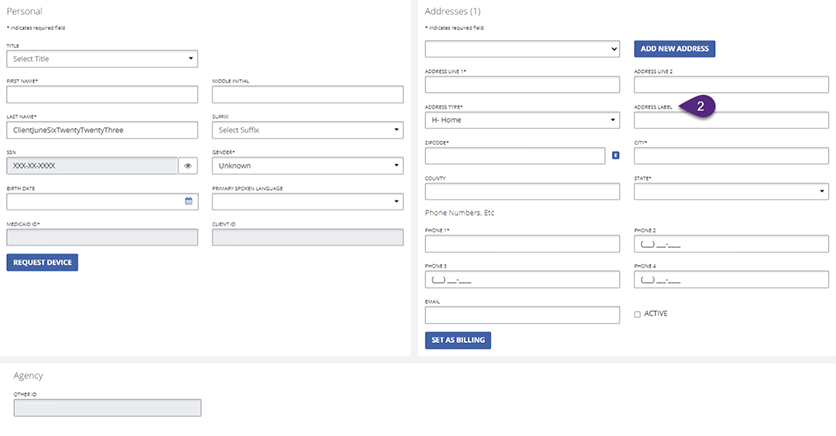Expand the Primary Spoken Language dropdown
Image resolution: width=836 pixels, height=436 pixels.
[308, 201]
